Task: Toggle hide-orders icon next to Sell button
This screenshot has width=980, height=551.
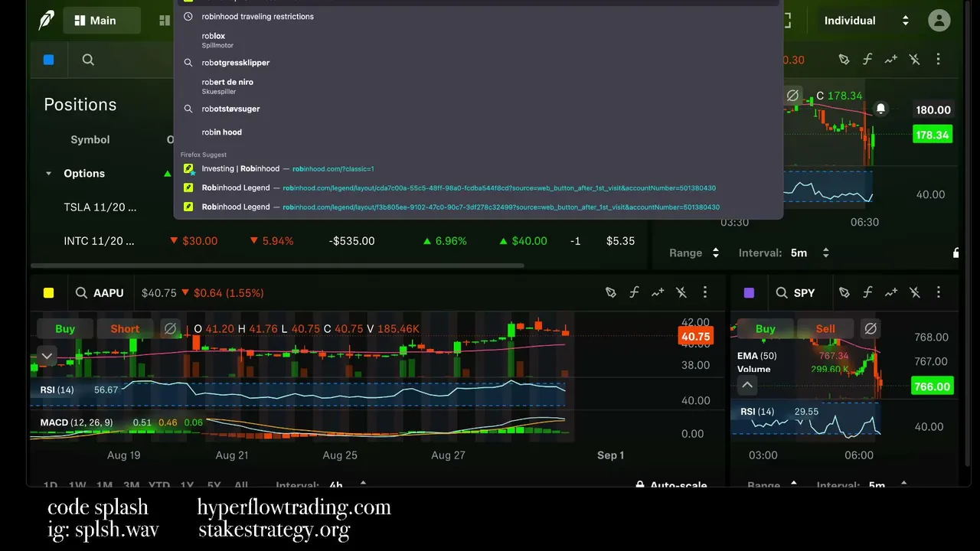Action: click(870, 329)
